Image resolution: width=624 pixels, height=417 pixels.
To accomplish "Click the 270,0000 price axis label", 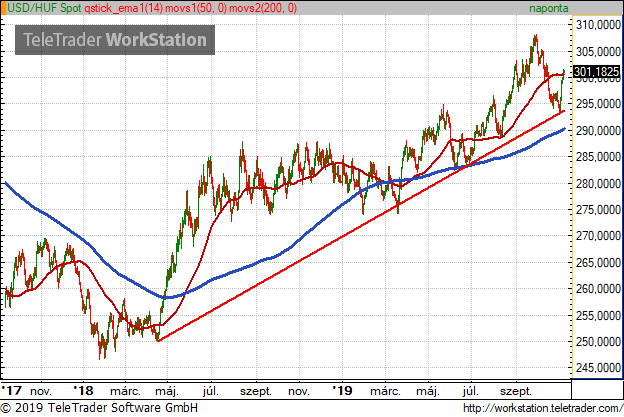I will [x=598, y=236].
